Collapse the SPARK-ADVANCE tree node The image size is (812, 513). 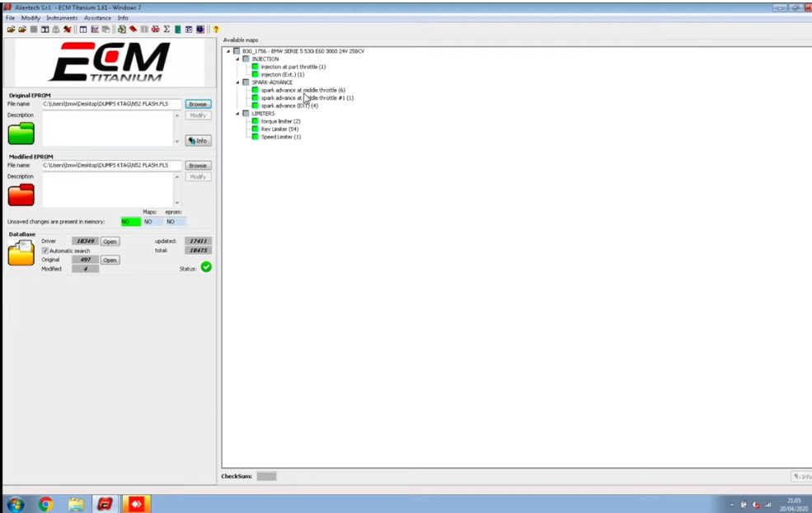coord(237,82)
